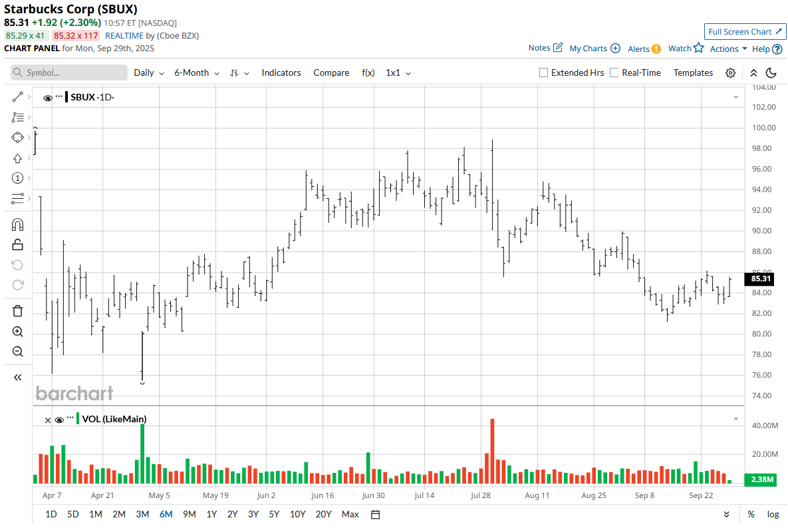Open the numbered annotation tool
The width and height of the screenshot is (788, 532).
click(x=17, y=178)
